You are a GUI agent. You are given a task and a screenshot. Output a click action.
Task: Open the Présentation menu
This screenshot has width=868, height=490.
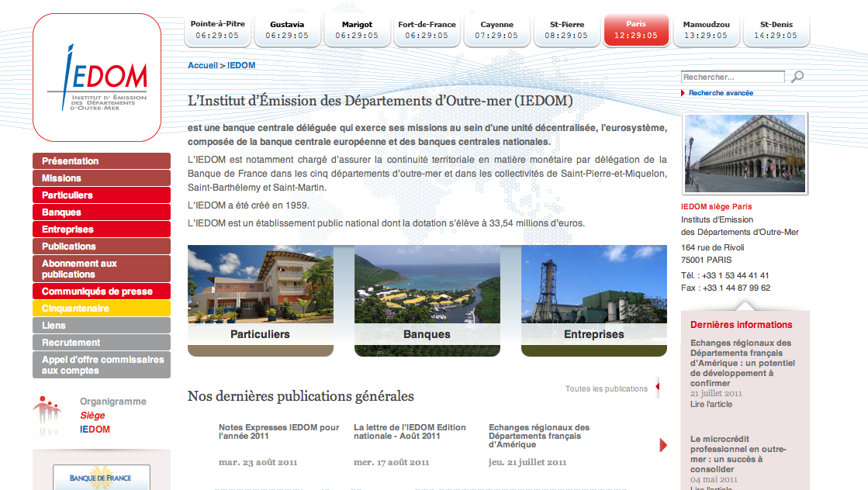102,161
